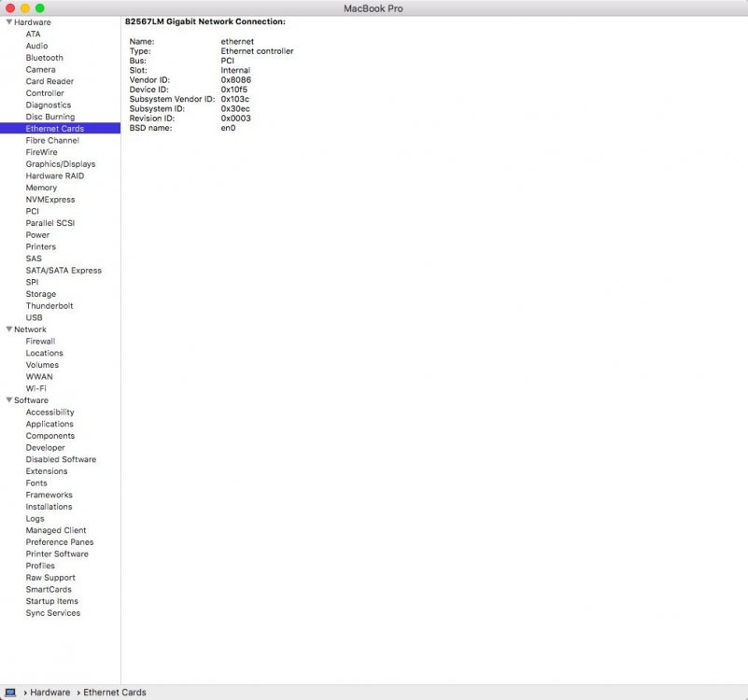
Task: Select Hardware RAID in the sidebar
Action: [55, 176]
